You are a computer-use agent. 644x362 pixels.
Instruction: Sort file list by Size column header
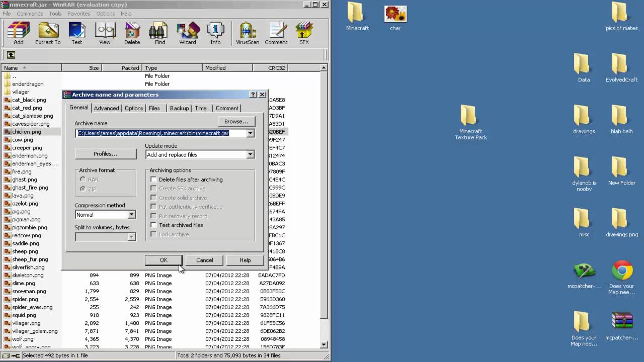point(82,68)
